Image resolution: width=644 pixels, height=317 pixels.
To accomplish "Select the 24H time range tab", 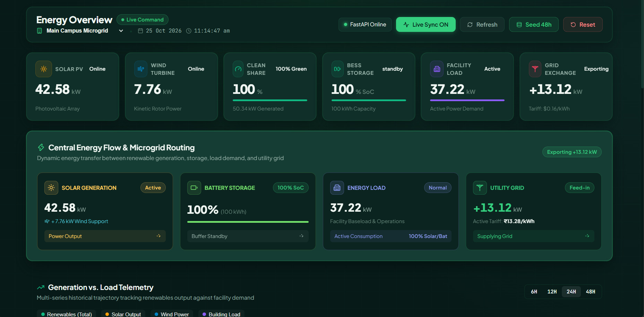I will pos(572,292).
